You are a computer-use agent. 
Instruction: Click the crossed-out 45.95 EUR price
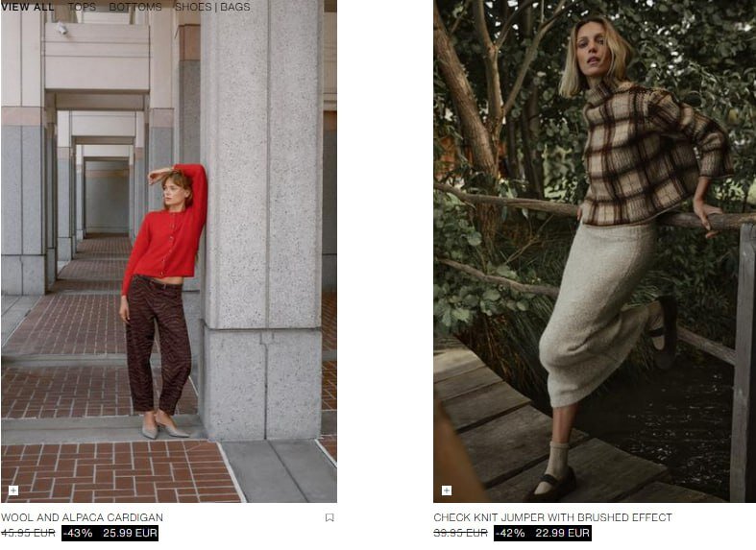[x=28, y=533]
